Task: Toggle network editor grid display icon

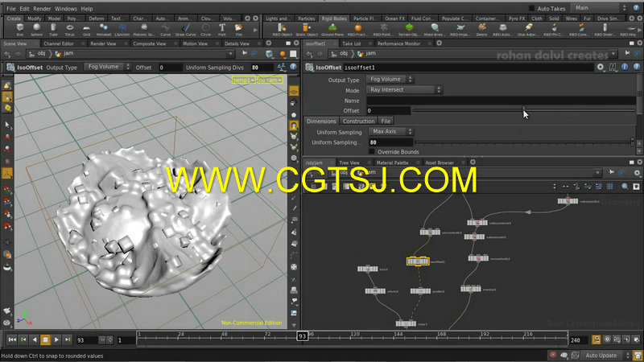Action: point(610,187)
